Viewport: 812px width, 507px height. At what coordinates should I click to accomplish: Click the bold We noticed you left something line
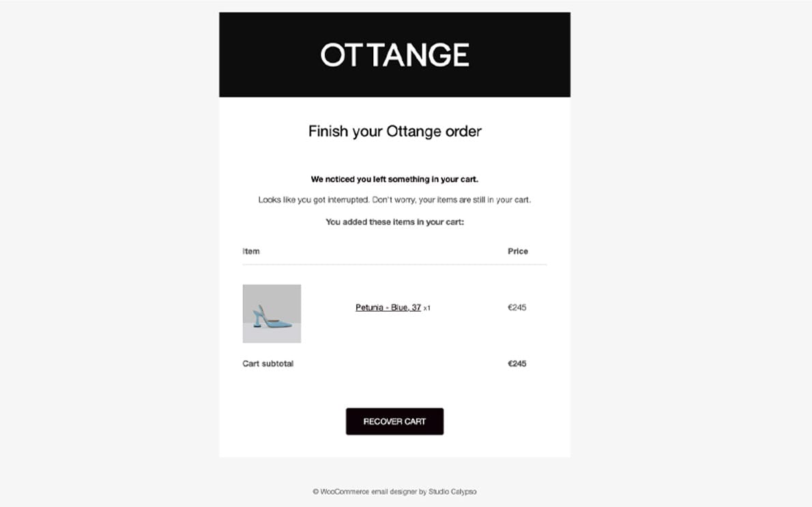(394, 179)
